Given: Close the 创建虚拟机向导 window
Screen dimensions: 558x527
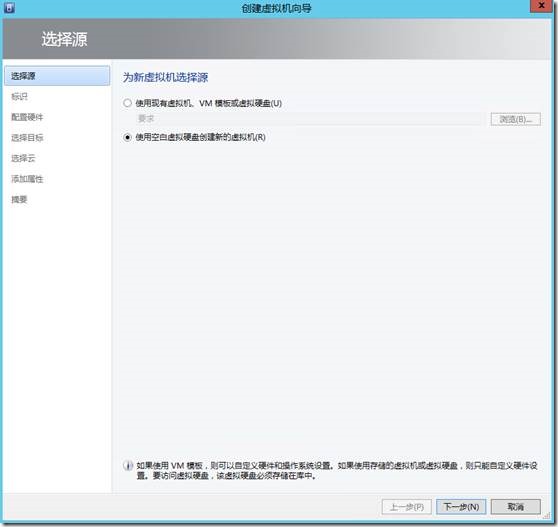Looking at the screenshot, I should click(542, 6).
